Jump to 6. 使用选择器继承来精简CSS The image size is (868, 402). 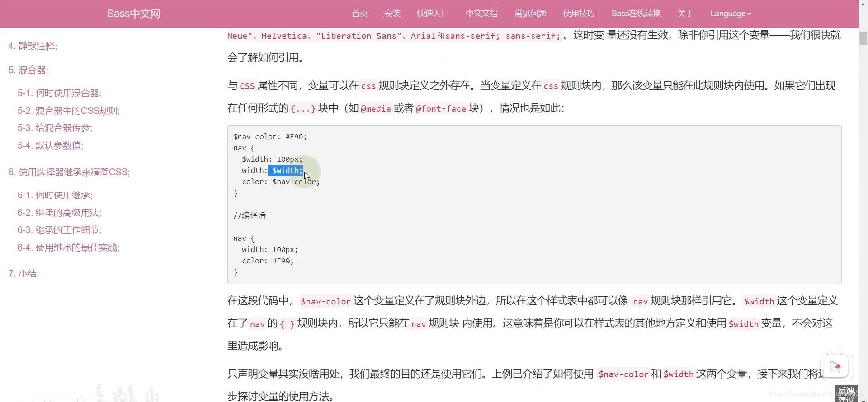69,172
